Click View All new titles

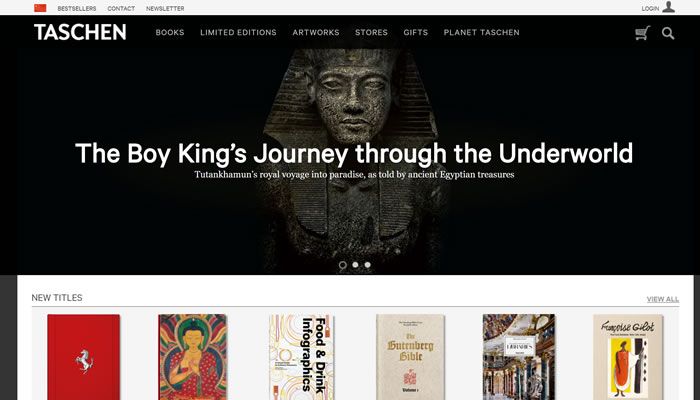point(663,299)
